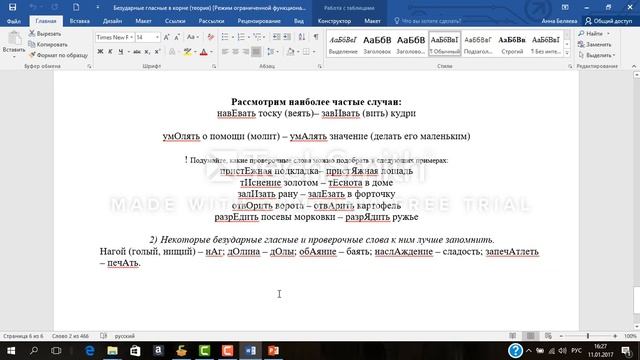
Task: Click Windows Start button
Action: point(11,351)
